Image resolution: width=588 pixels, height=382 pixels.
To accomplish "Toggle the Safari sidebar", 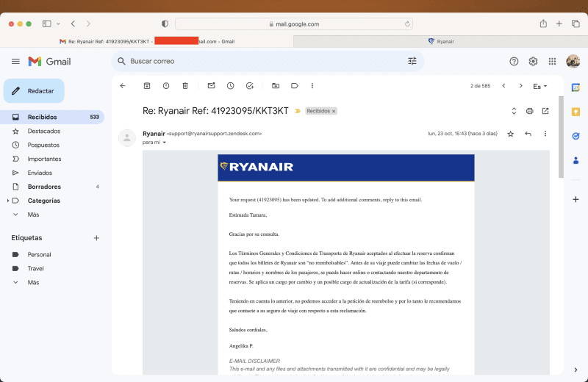I will point(47,24).
